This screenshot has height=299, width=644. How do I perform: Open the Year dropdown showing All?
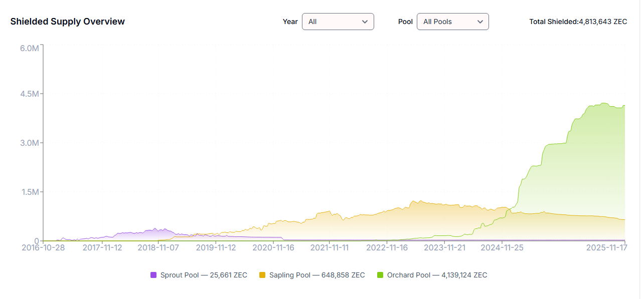(338, 22)
